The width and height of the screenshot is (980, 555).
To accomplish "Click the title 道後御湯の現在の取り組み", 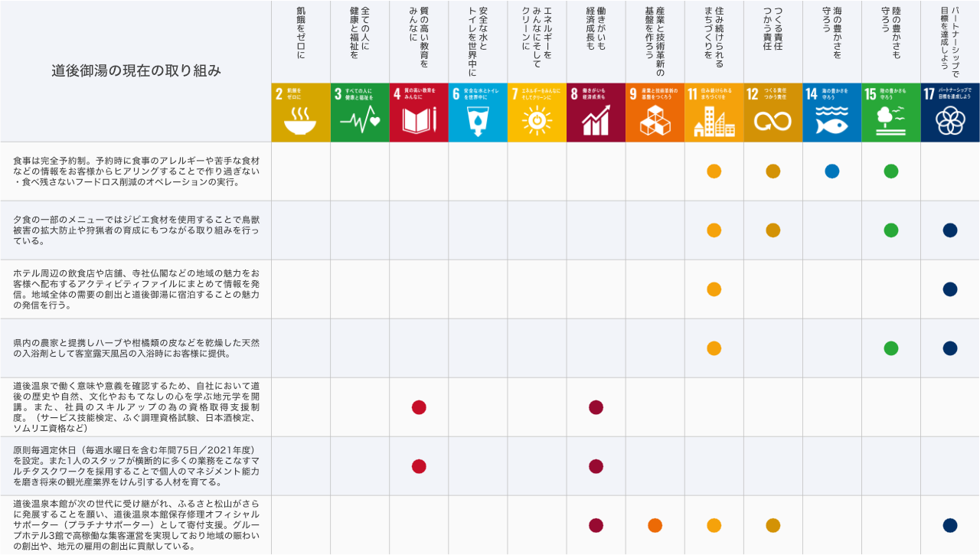I will 136,70.
